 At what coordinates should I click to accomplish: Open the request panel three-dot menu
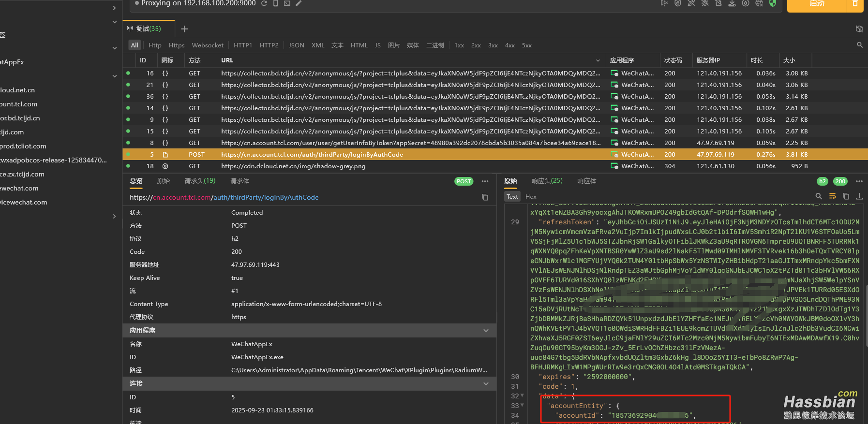[x=485, y=181]
